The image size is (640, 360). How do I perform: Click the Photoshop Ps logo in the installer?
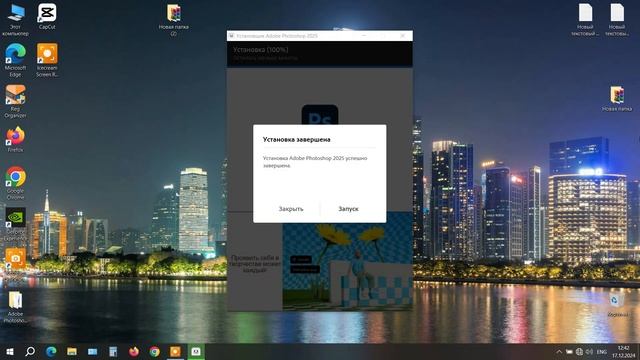point(320,115)
